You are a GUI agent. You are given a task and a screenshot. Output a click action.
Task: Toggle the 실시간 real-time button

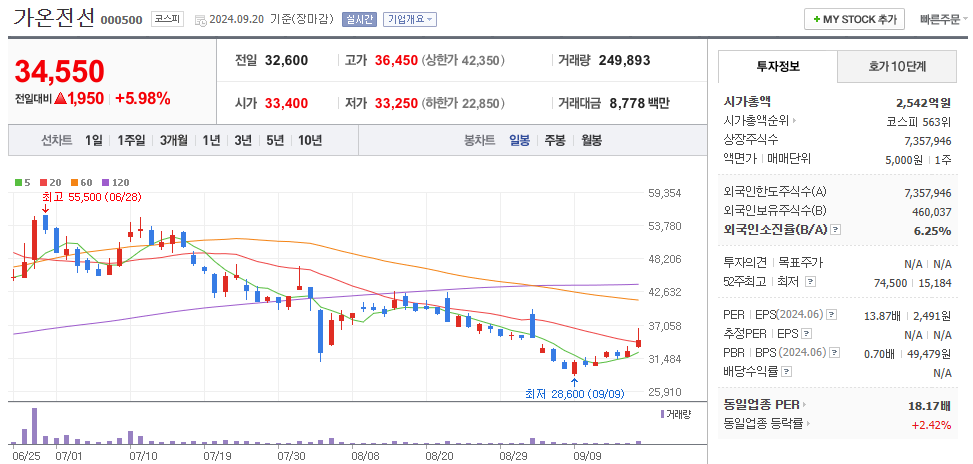pyautogui.click(x=359, y=19)
